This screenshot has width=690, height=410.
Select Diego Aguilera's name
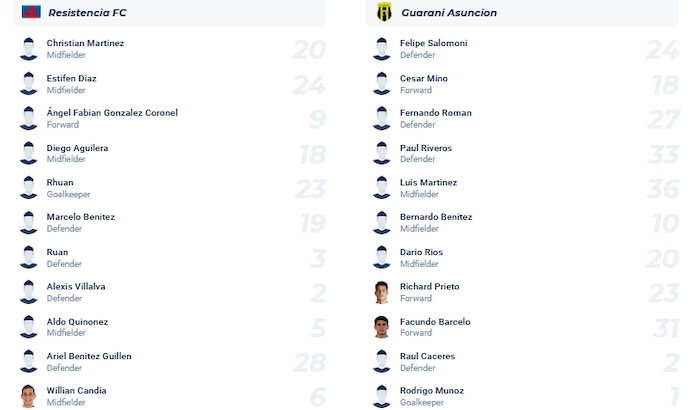click(77, 148)
